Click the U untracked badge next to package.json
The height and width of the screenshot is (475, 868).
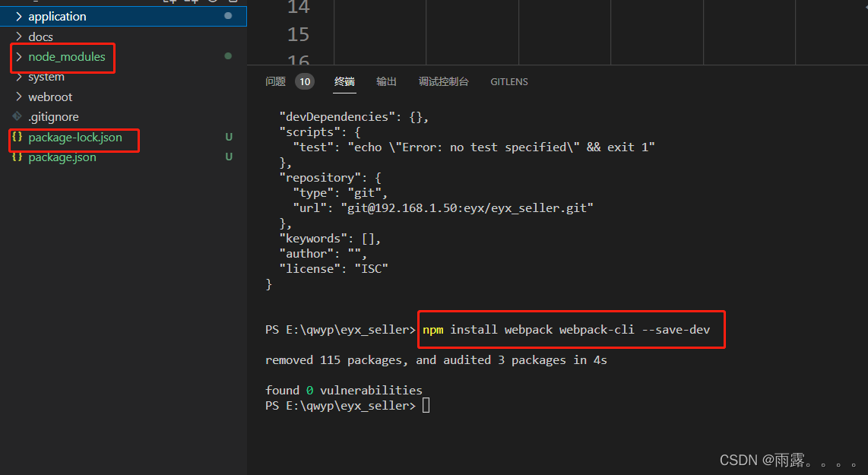pyautogui.click(x=228, y=157)
